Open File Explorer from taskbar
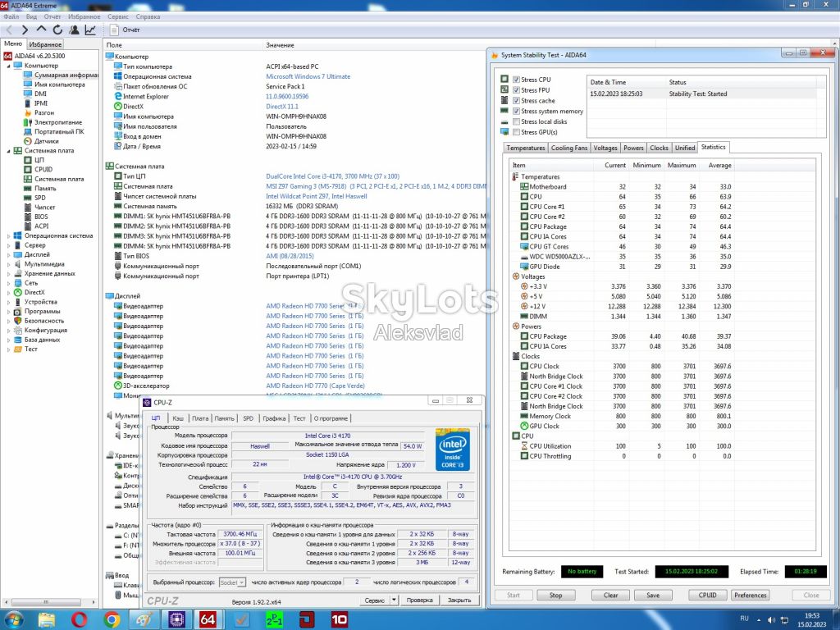840x630 pixels. click(x=47, y=620)
